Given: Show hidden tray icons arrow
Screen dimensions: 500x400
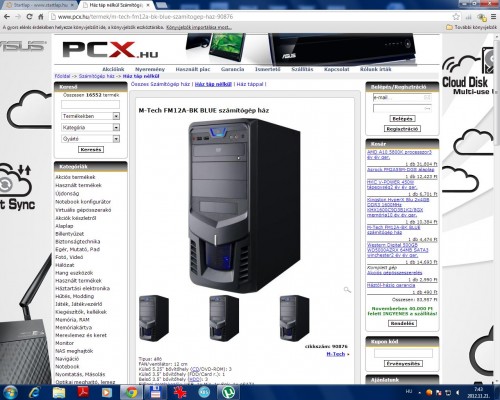Looking at the screenshot, I should 419,392.
